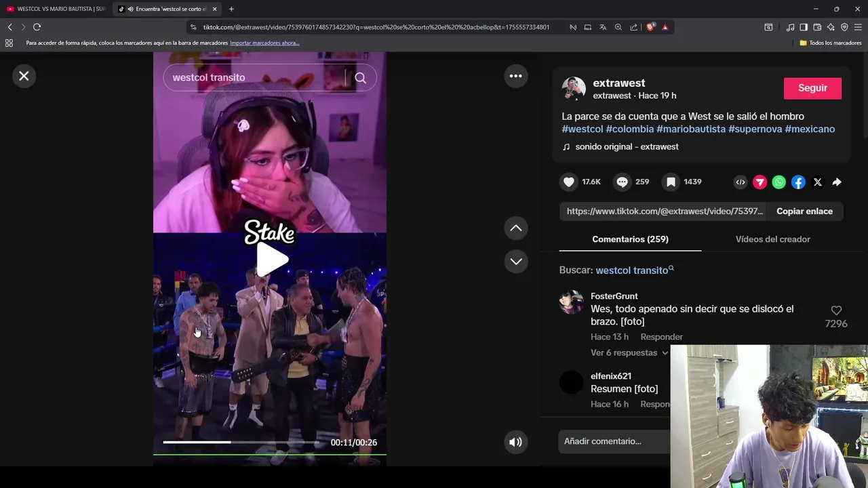Open the #supernova hashtag link
This screenshot has height=488, width=868.
click(x=755, y=129)
